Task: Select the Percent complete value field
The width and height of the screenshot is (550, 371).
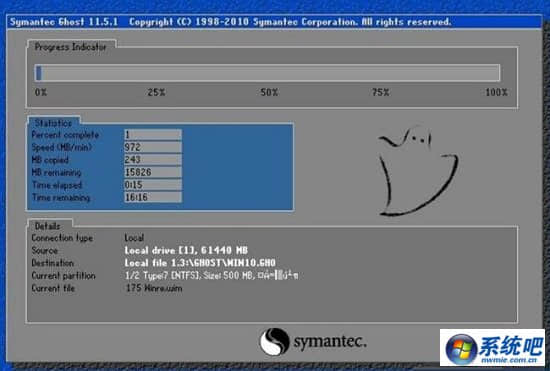Action: point(153,135)
